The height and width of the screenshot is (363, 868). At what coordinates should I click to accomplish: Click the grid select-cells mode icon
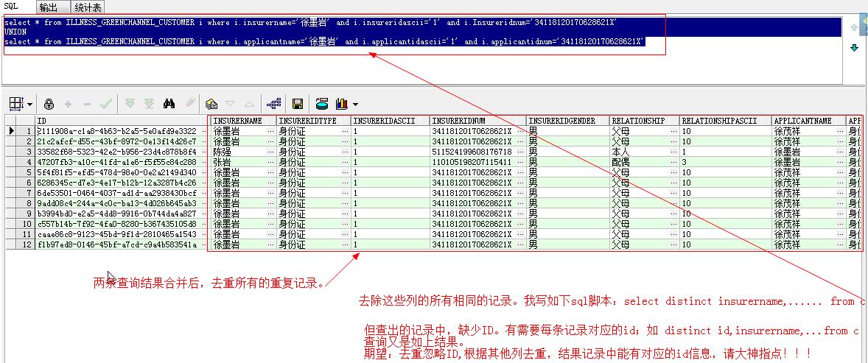[x=16, y=104]
